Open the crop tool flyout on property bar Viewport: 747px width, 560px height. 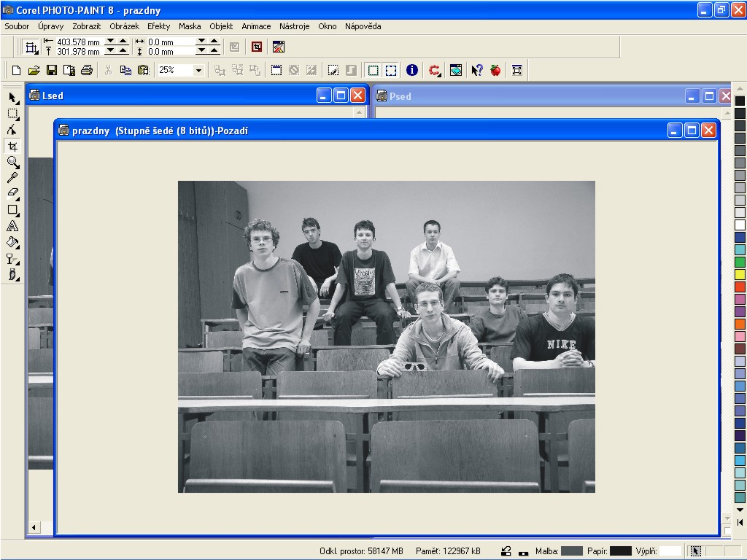(31, 47)
